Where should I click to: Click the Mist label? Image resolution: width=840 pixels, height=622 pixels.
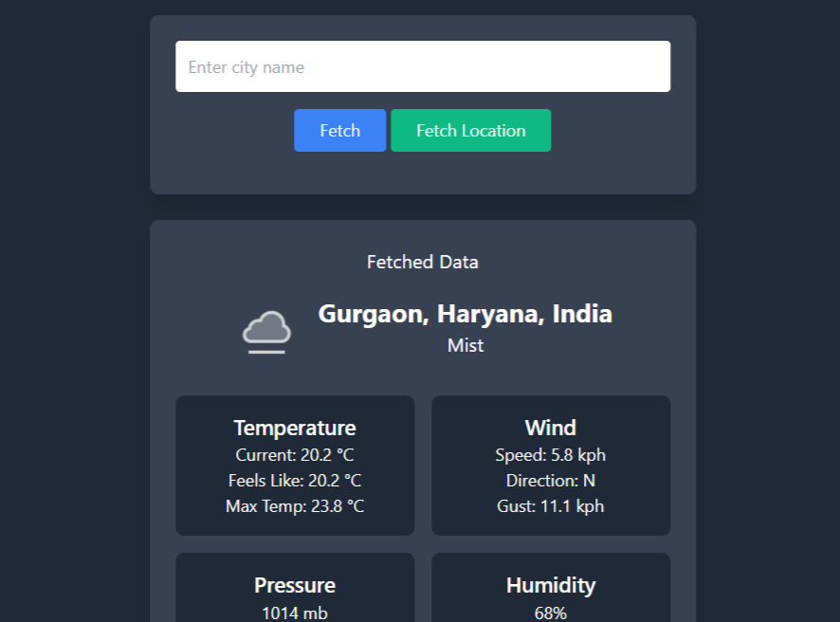tap(465, 345)
